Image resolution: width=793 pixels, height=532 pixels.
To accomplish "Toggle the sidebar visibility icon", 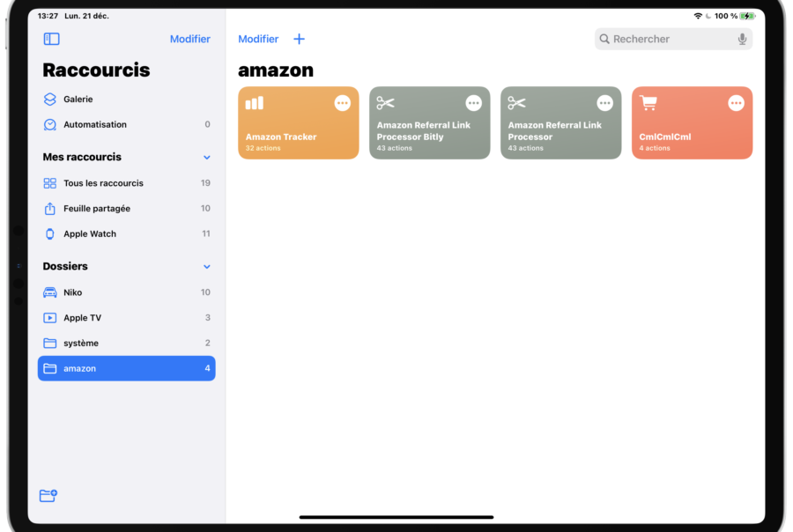I will click(x=52, y=39).
